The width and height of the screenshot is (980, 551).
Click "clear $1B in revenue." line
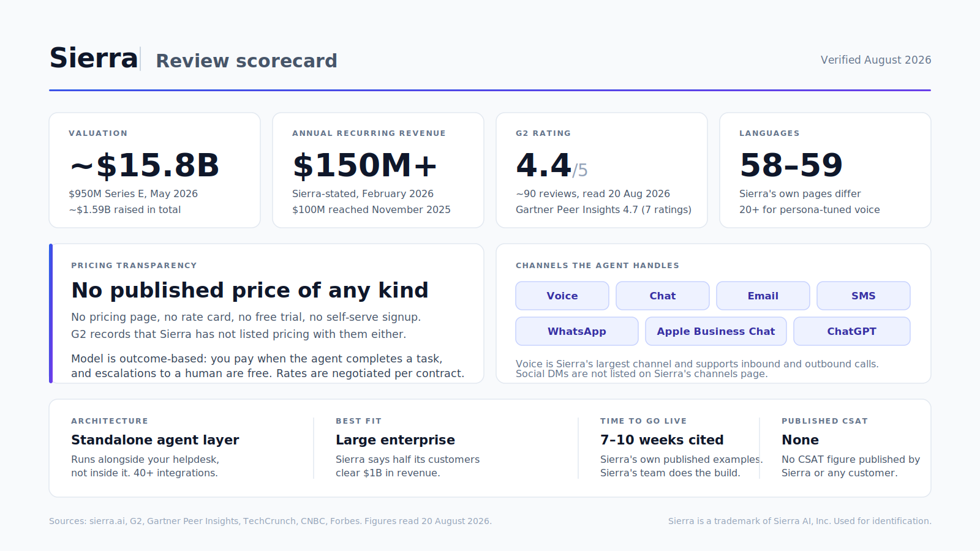pos(388,473)
